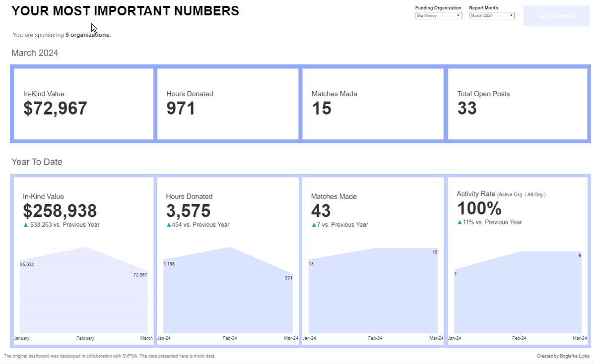Screen dimensions: 594x364
Task: Click the "YOUR MOST IMPORTANT NUMBERS" title
Action: [x=126, y=11]
